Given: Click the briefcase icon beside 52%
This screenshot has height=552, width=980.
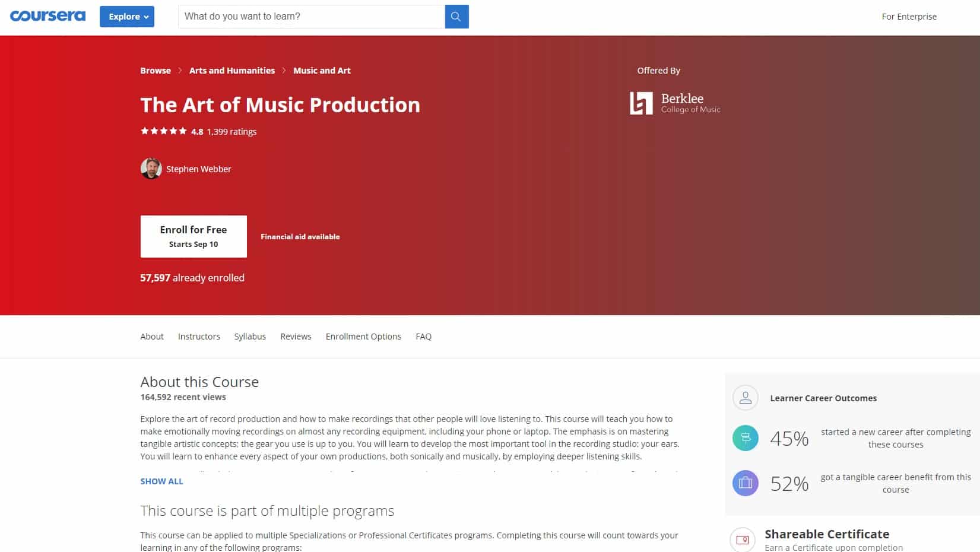Looking at the screenshot, I should 746,483.
